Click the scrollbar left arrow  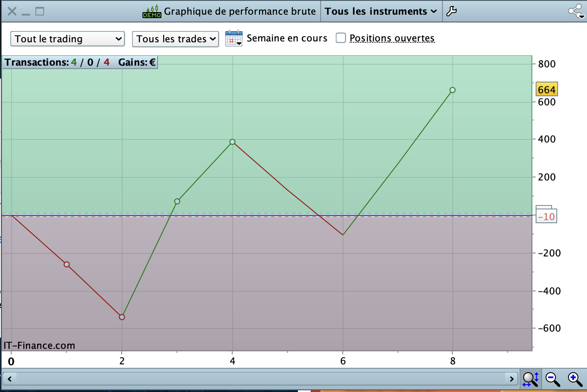click(9, 379)
